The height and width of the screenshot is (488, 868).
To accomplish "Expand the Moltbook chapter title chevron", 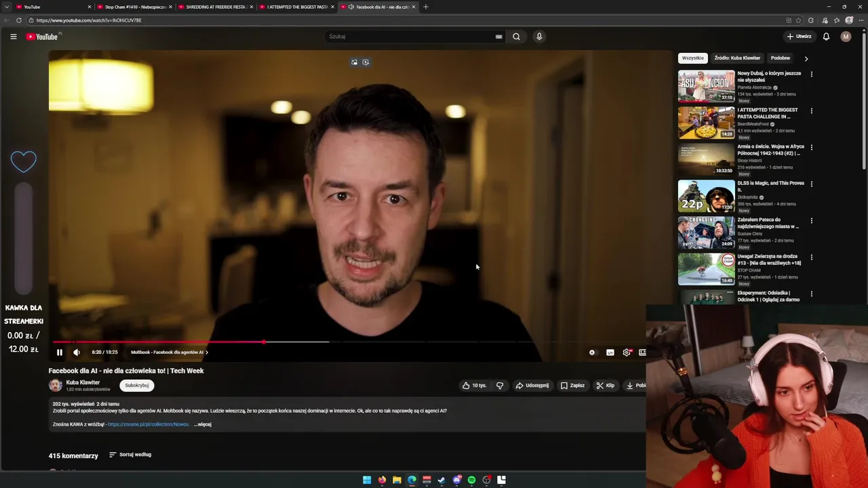I will pyautogui.click(x=207, y=352).
